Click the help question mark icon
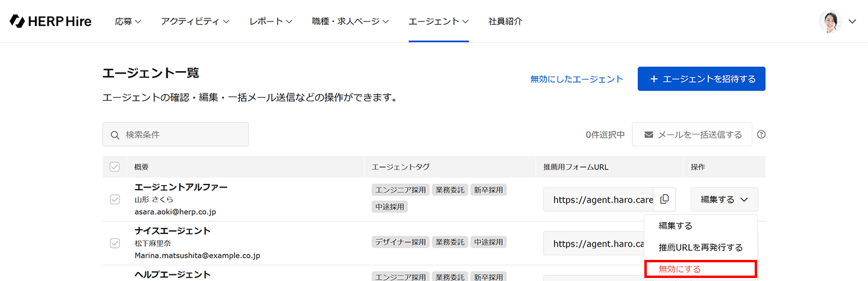Viewport: 868px width, 281px height. pos(761,134)
